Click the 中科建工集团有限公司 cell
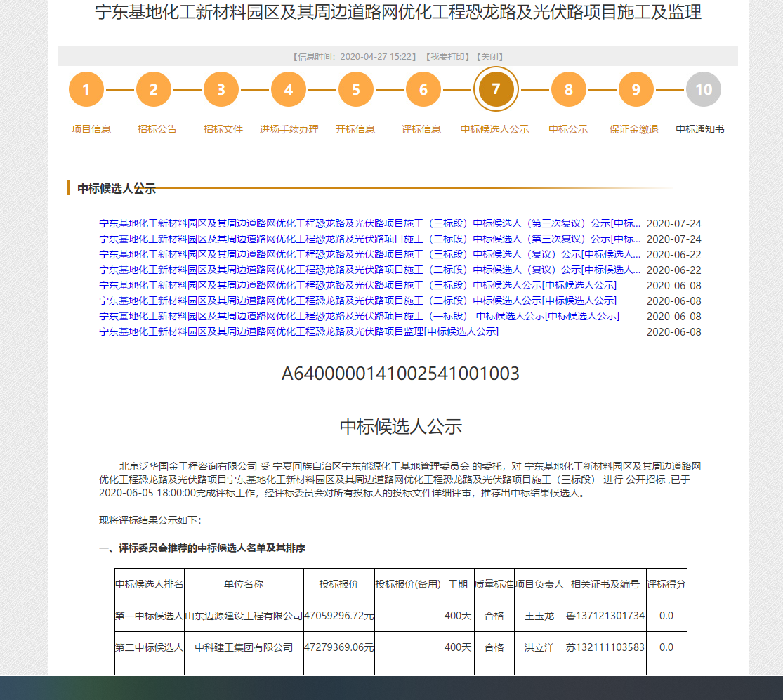783x700 pixels. click(244, 647)
